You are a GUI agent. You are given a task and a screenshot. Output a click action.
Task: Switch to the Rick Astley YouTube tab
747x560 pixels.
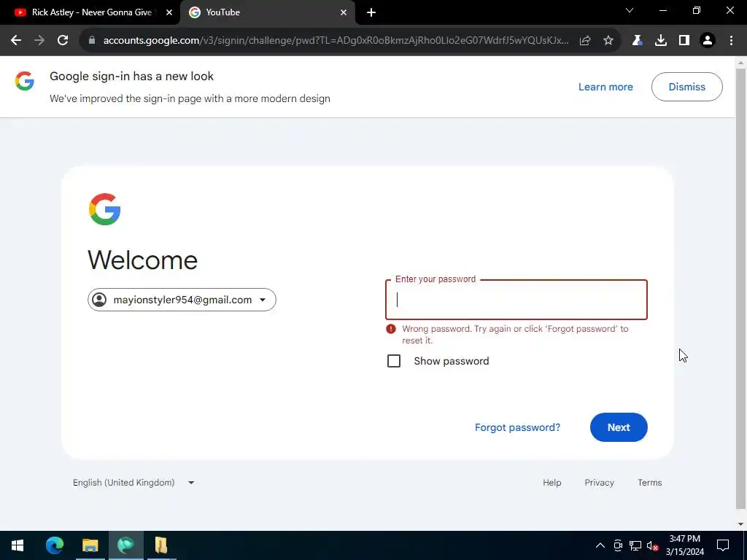tap(90, 12)
